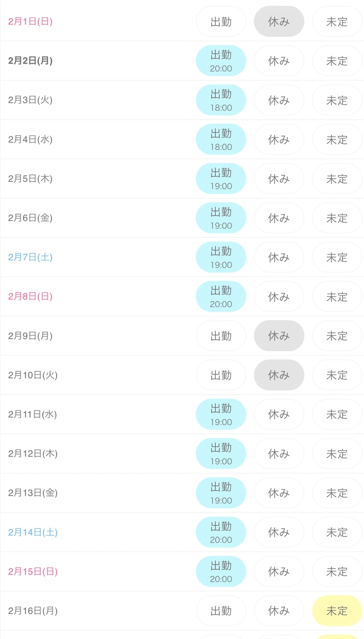Choose 休み for February 11
The image size is (364, 639).
click(x=279, y=414)
